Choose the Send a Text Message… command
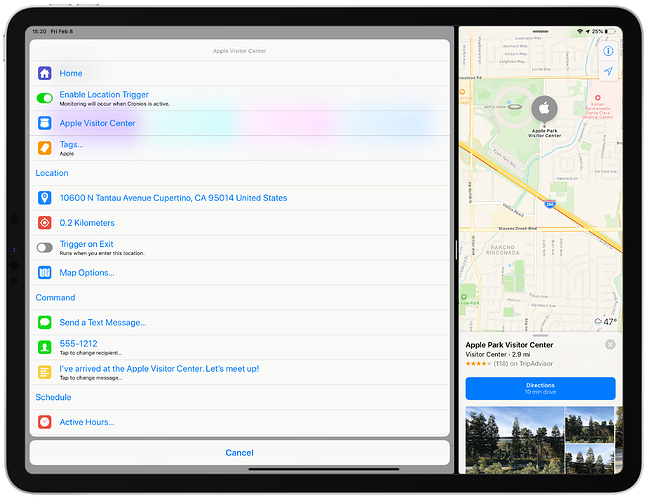 240,322
